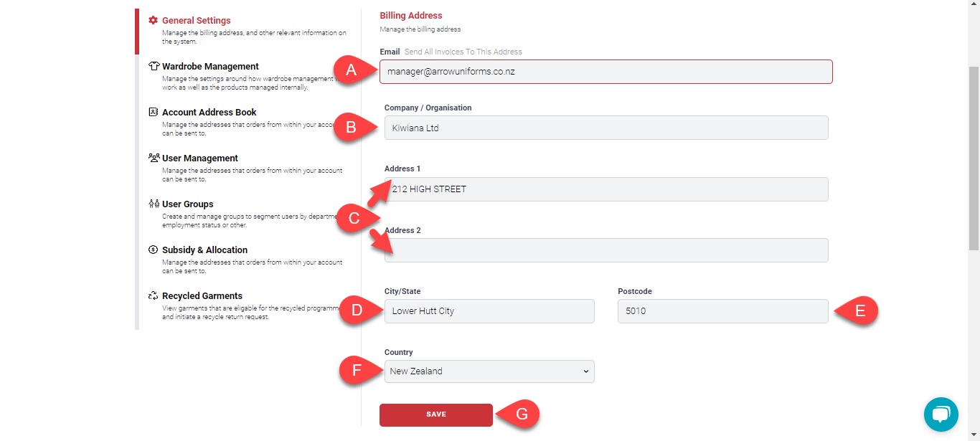Click the Account Address Book icon

(x=153, y=113)
